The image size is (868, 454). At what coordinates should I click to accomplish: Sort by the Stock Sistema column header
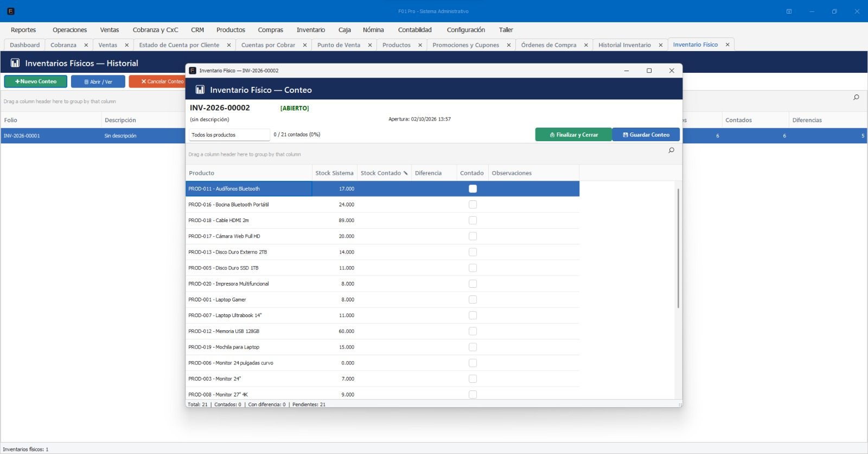coord(334,173)
